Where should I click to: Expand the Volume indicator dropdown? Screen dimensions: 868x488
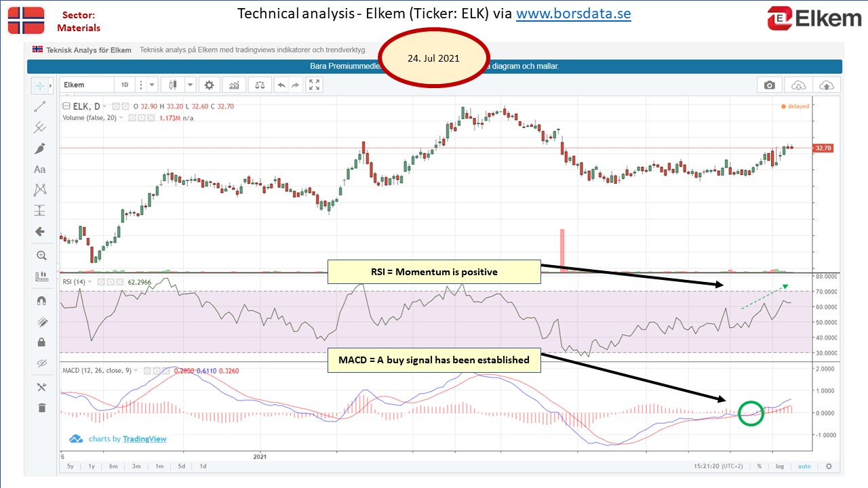click(121, 118)
